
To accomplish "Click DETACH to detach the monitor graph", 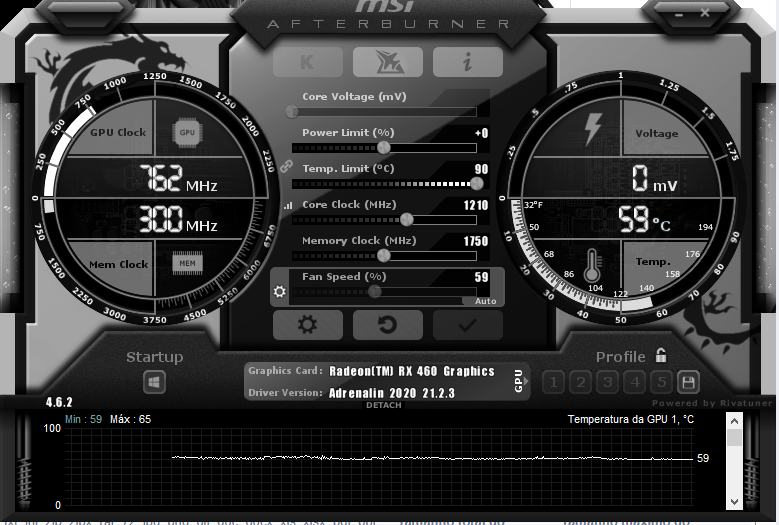I will point(384,405).
